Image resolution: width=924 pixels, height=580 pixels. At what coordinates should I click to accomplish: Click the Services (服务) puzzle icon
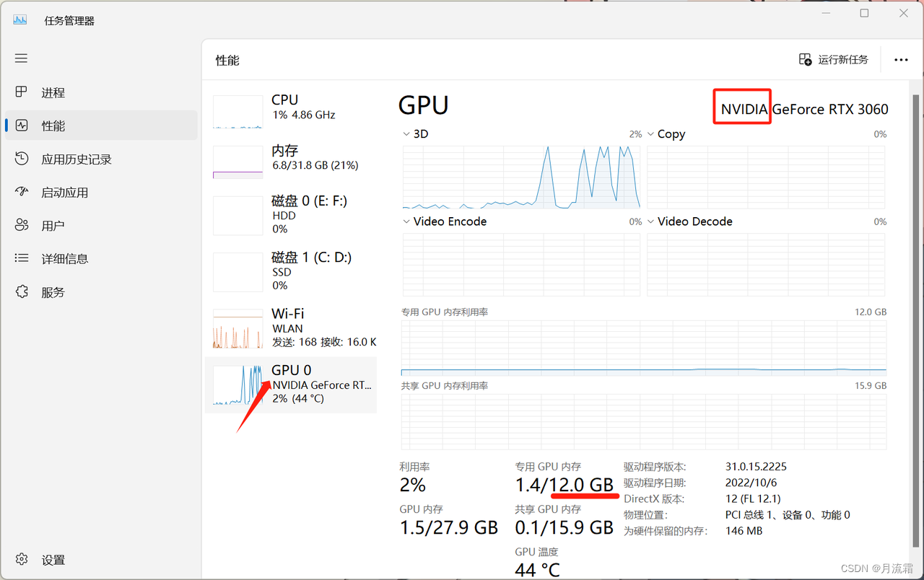(x=22, y=291)
